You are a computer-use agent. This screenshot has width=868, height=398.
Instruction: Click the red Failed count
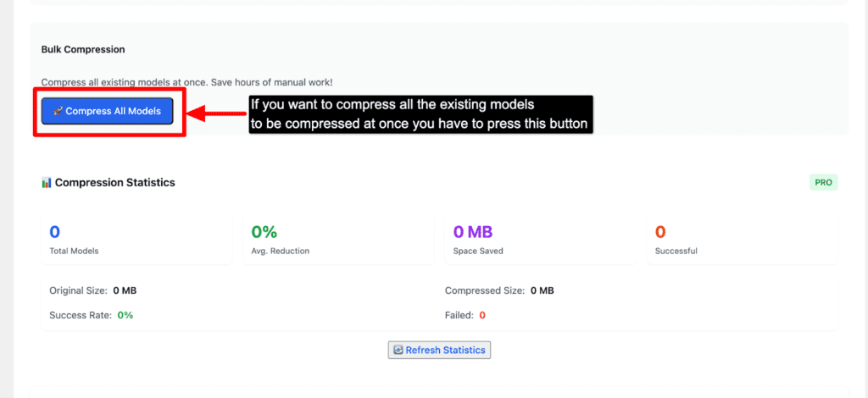[x=482, y=315]
